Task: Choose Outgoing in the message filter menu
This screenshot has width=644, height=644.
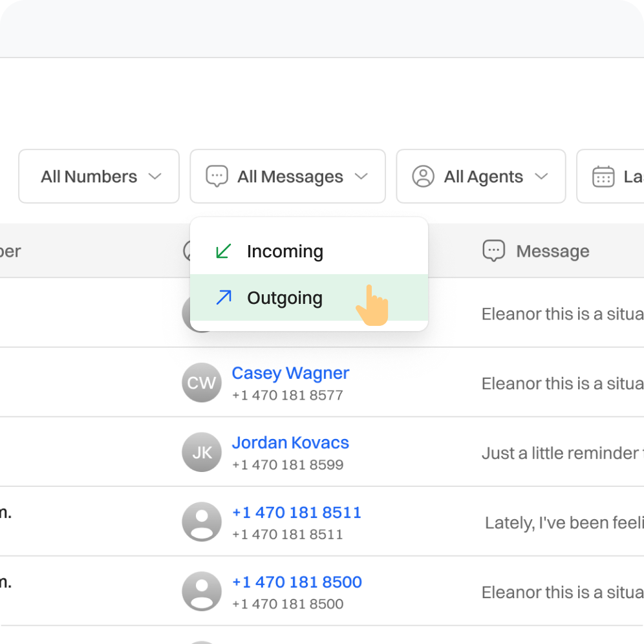Action: [x=284, y=298]
